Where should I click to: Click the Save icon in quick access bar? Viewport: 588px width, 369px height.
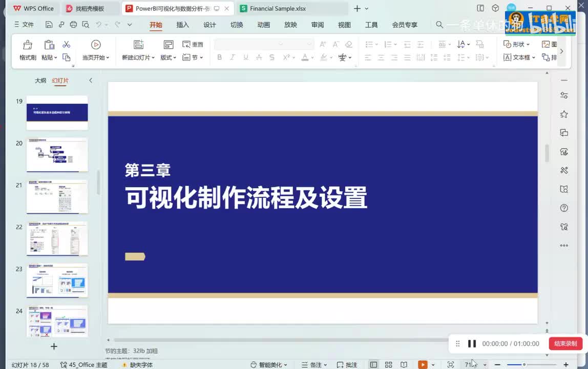[x=49, y=25]
